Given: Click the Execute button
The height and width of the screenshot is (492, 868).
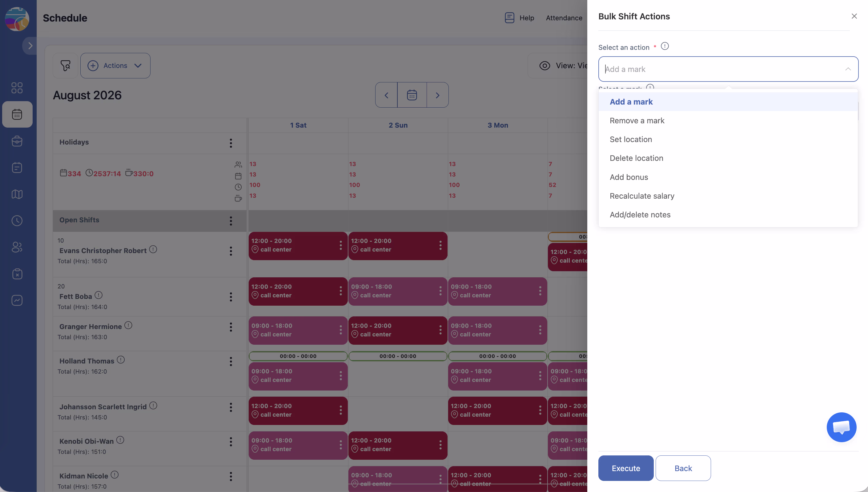Looking at the screenshot, I should pyautogui.click(x=625, y=468).
